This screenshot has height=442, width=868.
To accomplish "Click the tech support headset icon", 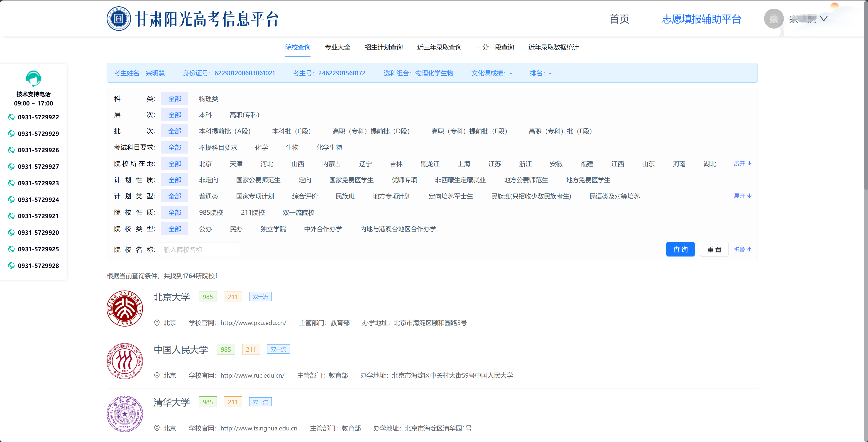I will click(33, 78).
